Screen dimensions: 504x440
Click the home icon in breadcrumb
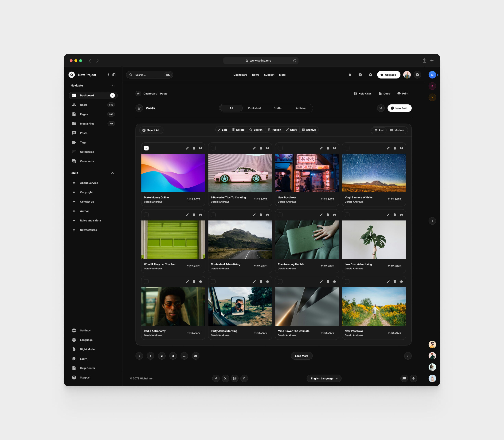pyautogui.click(x=138, y=94)
